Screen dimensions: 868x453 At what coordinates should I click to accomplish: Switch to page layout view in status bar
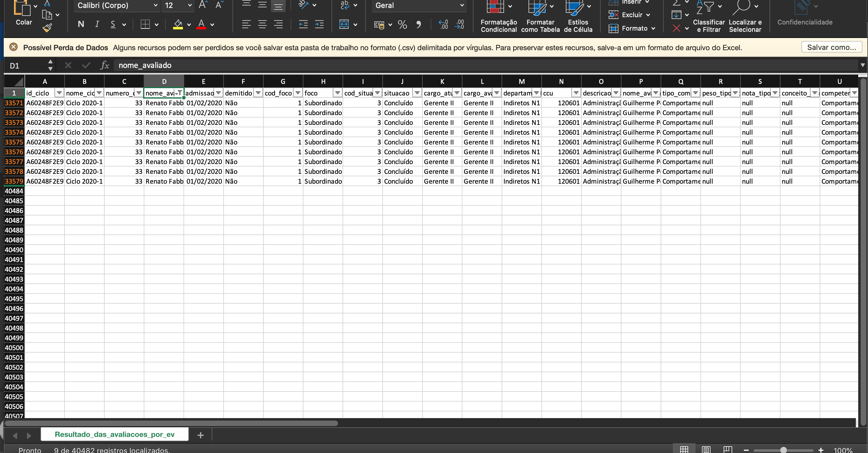[706, 449]
